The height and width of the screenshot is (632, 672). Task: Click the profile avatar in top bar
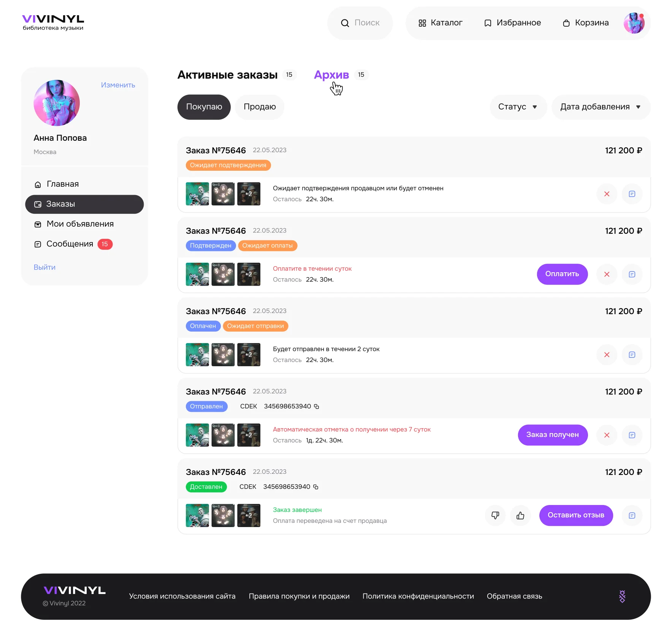tap(634, 23)
